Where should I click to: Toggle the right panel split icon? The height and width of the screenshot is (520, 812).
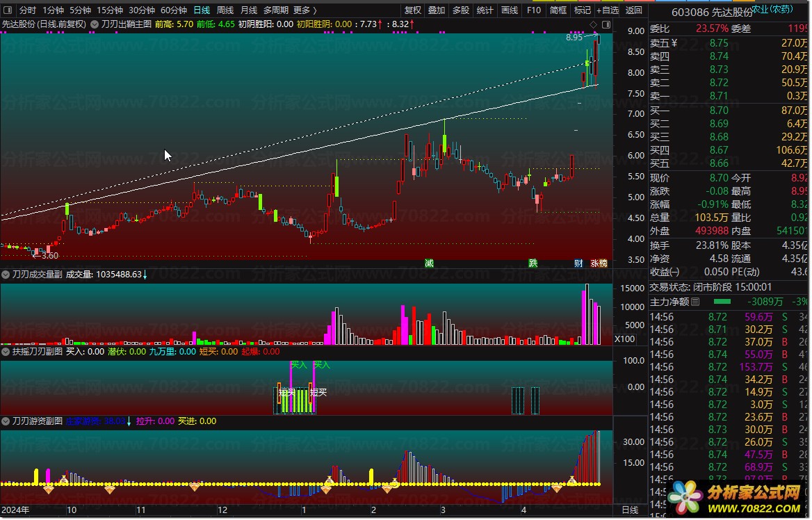coord(606,24)
